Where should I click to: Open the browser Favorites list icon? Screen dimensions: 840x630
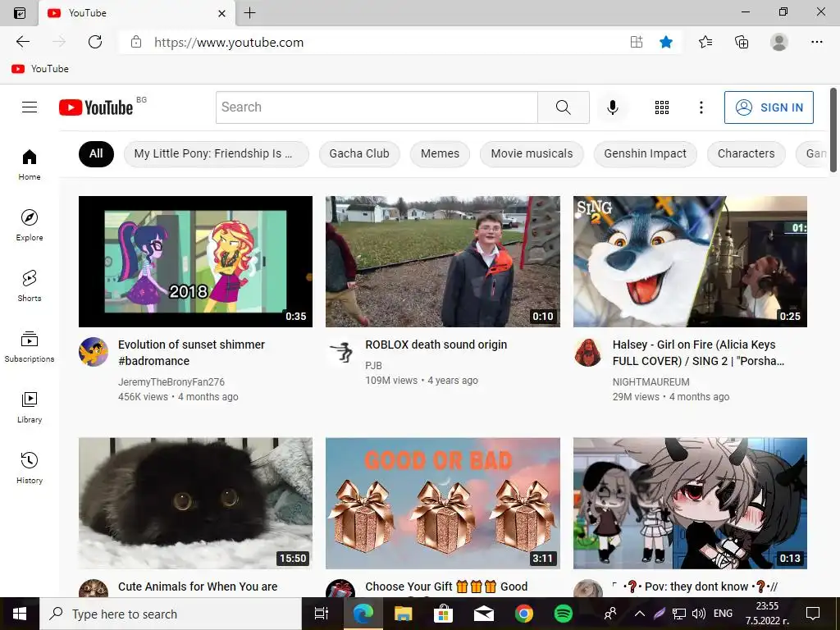[x=705, y=42]
